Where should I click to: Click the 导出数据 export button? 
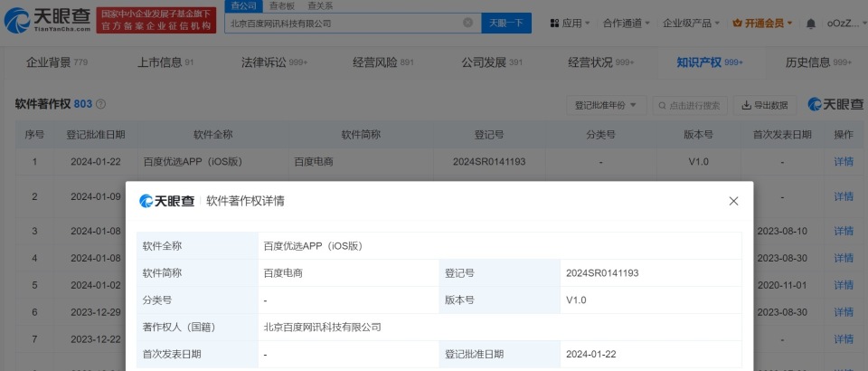[765, 105]
